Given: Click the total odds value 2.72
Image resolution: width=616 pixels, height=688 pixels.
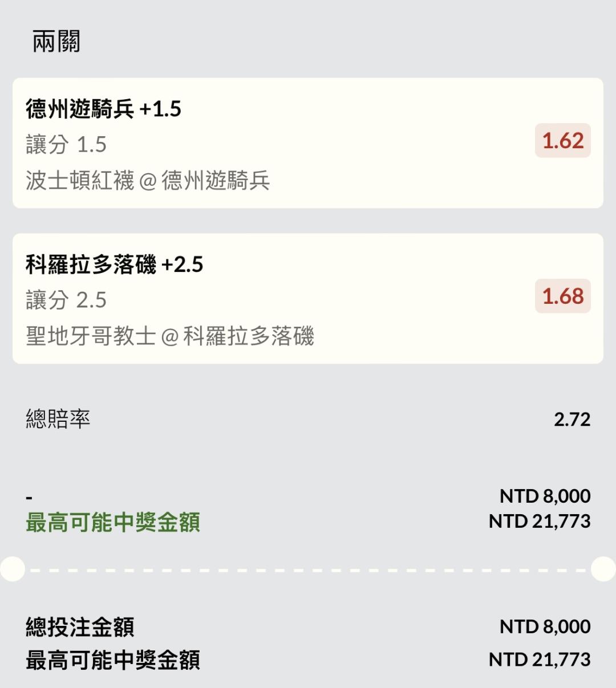Looking at the screenshot, I should (x=572, y=420).
